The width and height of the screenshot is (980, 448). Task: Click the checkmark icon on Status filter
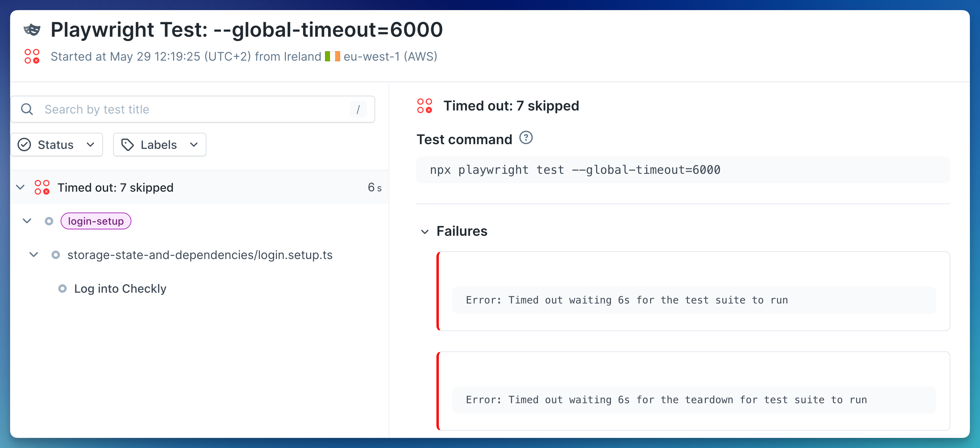tap(24, 145)
